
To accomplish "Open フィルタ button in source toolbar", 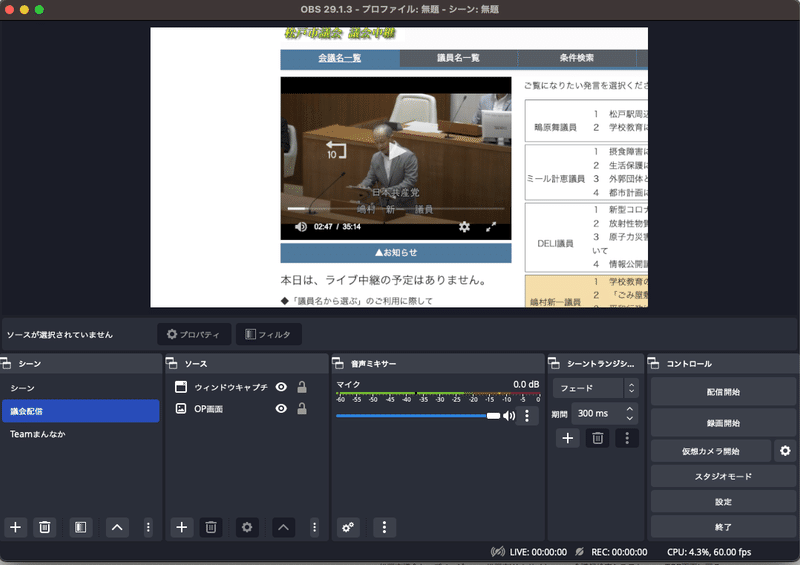I will (x=268, y=334).
